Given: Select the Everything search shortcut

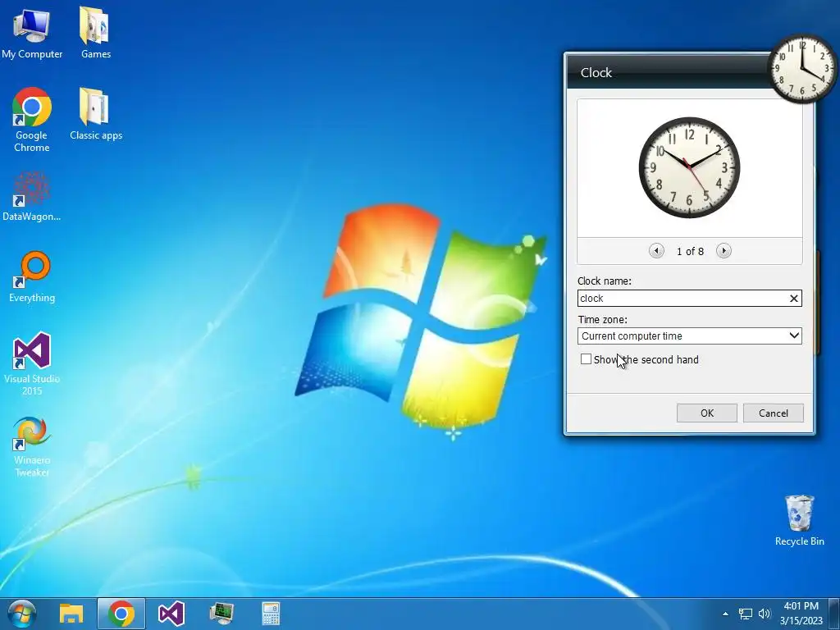Looking at the screenshot, I should point(32,277).
